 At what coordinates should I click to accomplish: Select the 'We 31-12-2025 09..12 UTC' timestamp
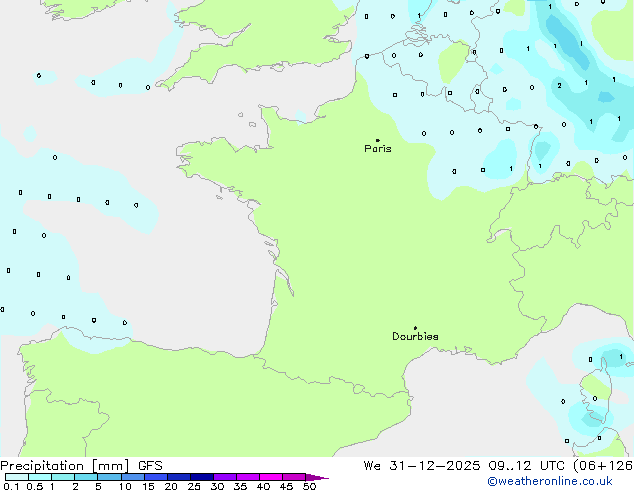(467, 466)
